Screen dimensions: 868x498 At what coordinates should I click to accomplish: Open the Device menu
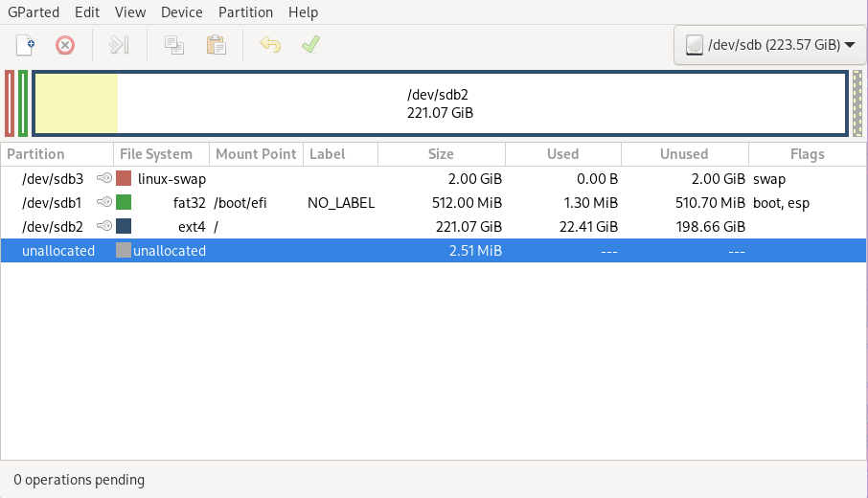pos(182,12)
